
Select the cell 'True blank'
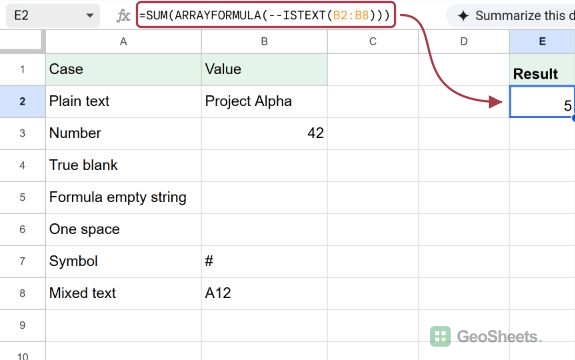coord(124,165)
